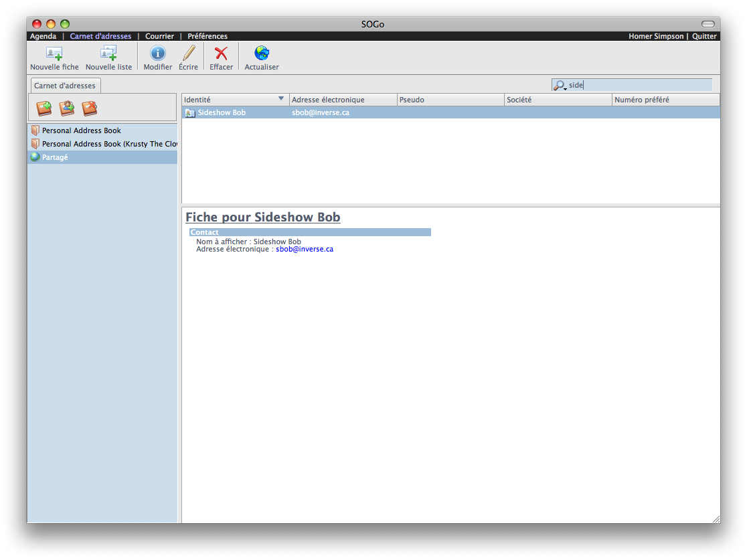This screenshot has width=747, height=560.
Task: Click the Contact section header bar
Action: click(x=310, y=232)
